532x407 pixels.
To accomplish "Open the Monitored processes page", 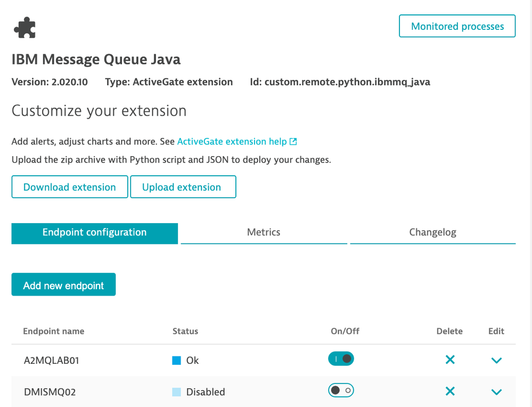I will tap(457, 26).
